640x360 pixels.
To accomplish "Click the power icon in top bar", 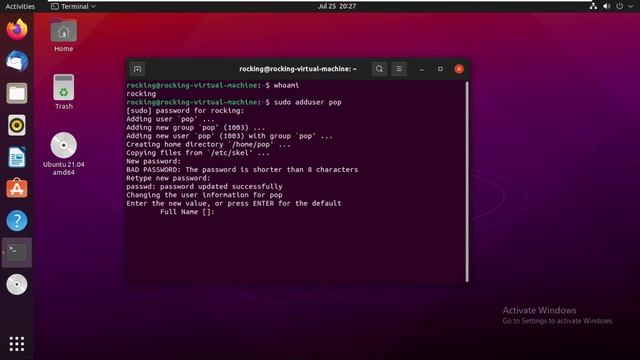I will tap(620, 6).
